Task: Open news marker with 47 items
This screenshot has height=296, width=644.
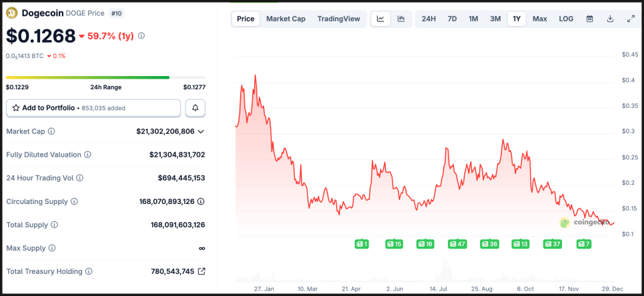Action: point(457,244)
